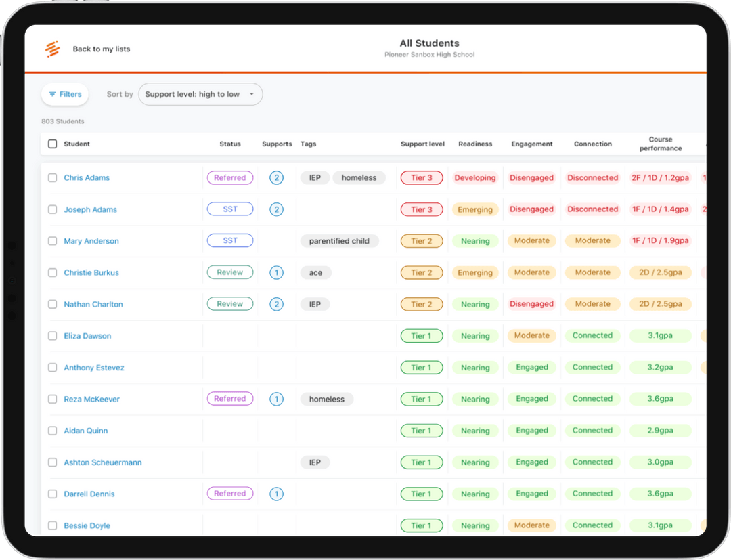Screen dimensions: 731x560
Task: Check the checkbox for Chris Adams
Action: tap(52, 177)
